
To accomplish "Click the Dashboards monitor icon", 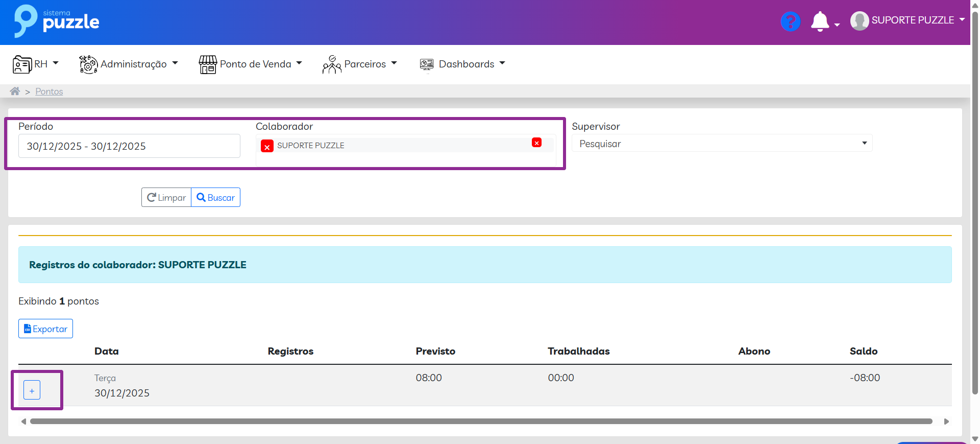I will click(x=427, y=64).
